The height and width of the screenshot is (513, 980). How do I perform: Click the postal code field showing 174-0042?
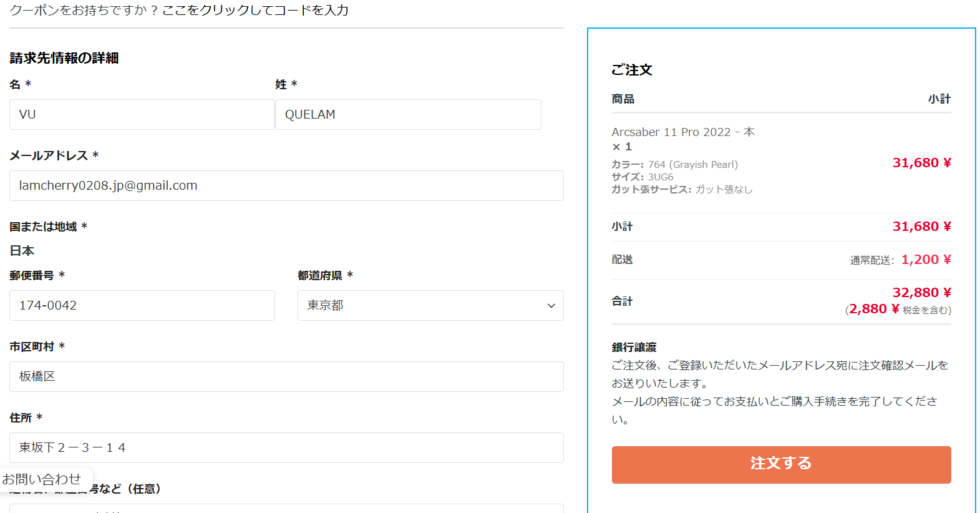(142, 306)
